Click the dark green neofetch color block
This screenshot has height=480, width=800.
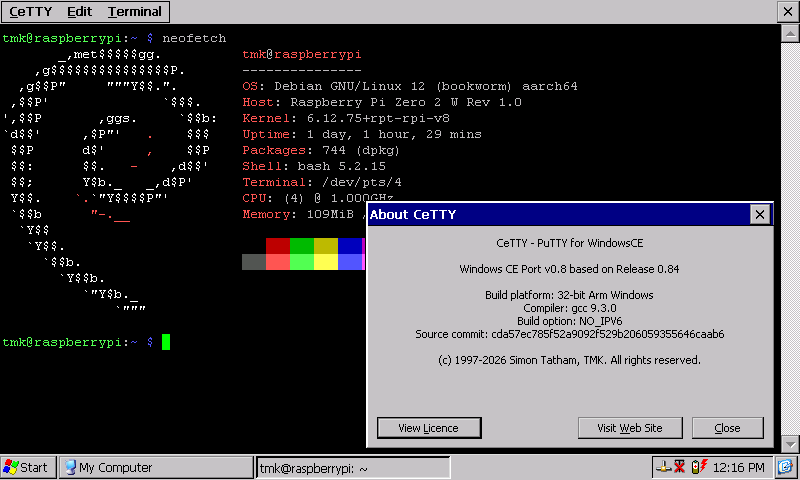click(x=302, y=246)
